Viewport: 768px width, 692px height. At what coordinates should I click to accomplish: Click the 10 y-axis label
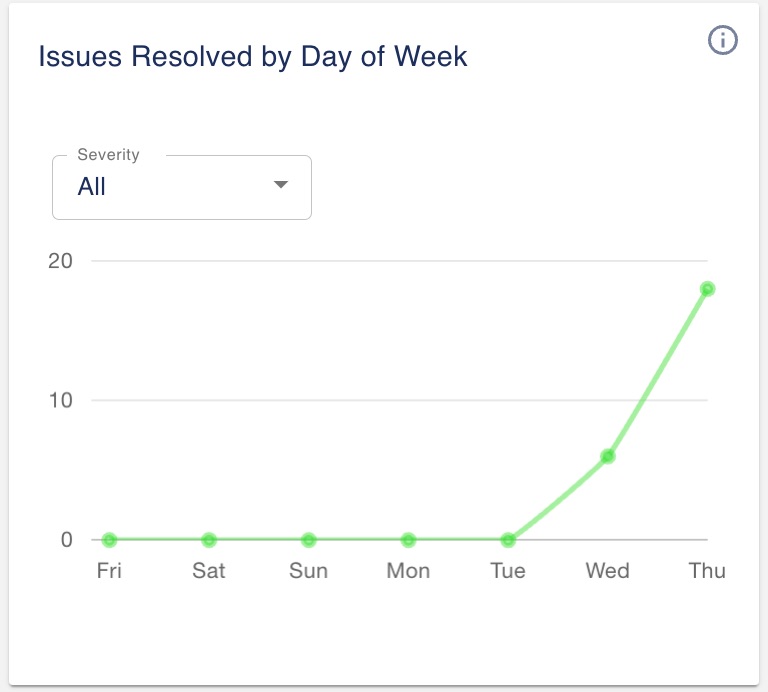61,400
